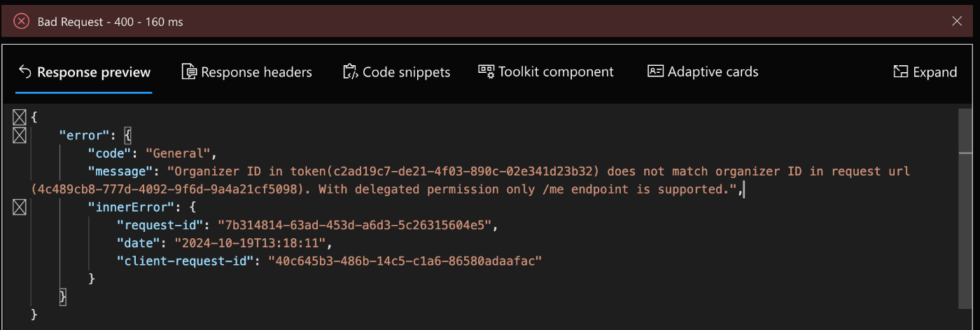Click the Adaptive cards card icon
Viewport: 980px width, 330px height.
click(655, 71)
